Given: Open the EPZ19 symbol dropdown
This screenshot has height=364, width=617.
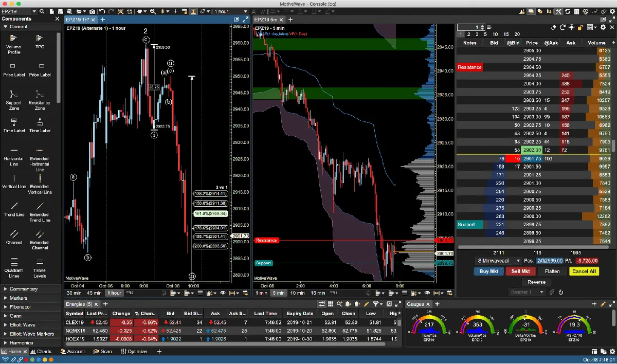Looking at the screenshot, I should 34,11.
